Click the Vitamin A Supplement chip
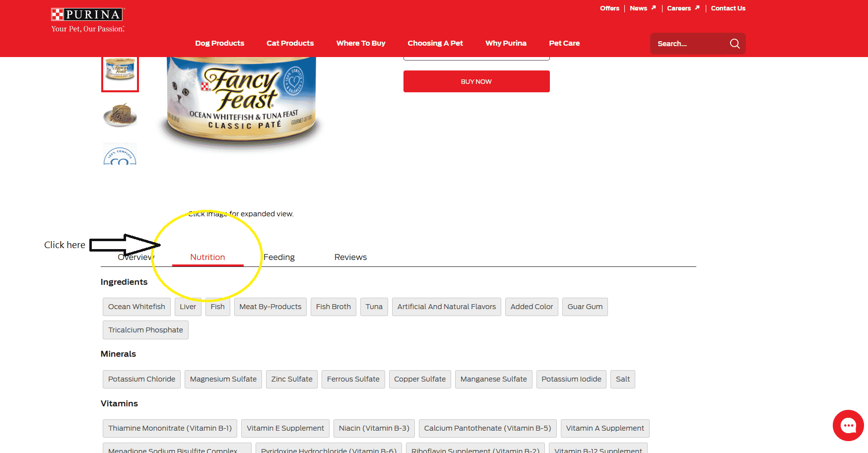This screenshot has height=453, width=868. coord(604,428)
